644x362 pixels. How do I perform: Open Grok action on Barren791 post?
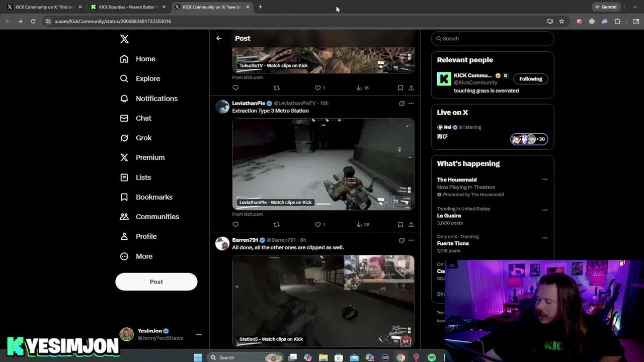[401, 240]
